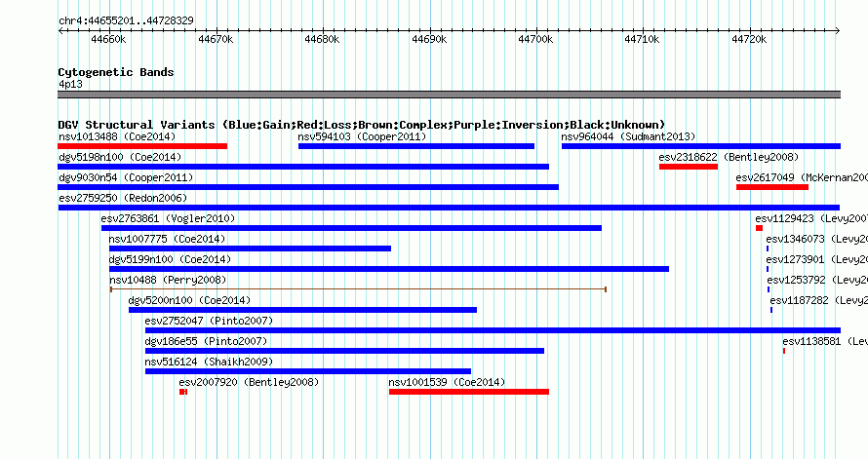Open the esv1187282 variant label
868x459 pixels.
tap(818, 300)
